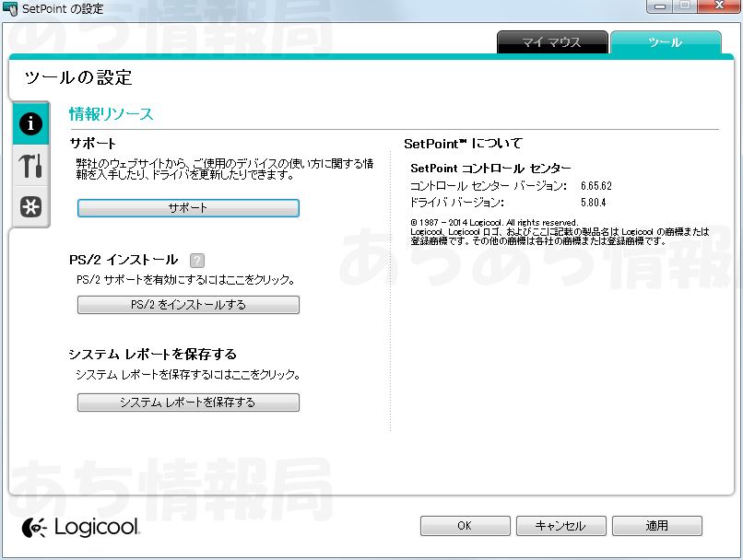Viewport: 743px width, 560px height.
Task: Click the Logicool logo
Action: tap(81, 527)
